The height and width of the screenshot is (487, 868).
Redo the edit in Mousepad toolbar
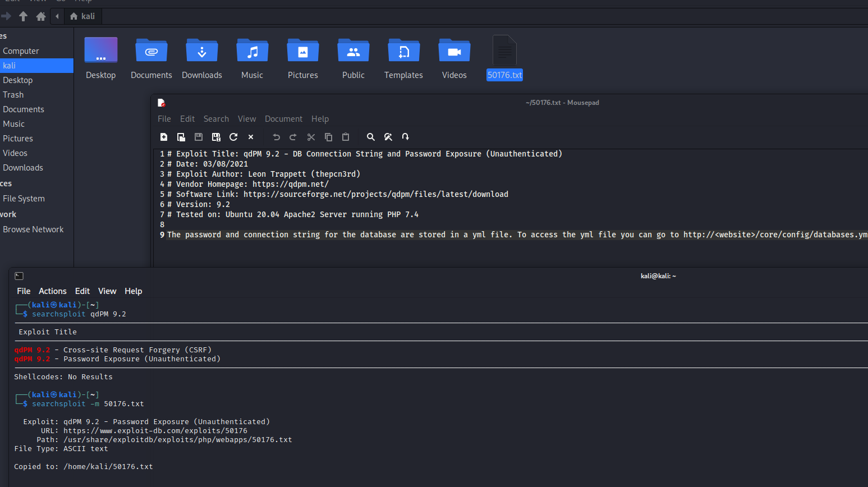tap(293, 137)
